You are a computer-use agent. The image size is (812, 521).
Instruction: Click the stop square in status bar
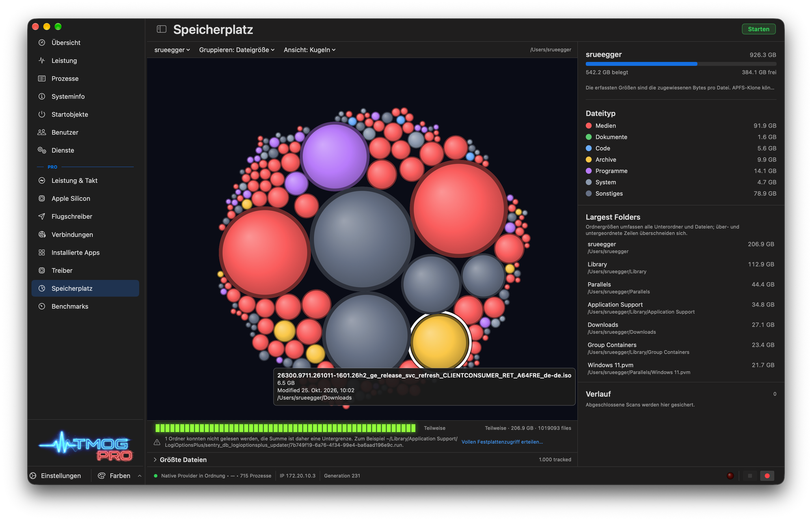pos(750,476)
